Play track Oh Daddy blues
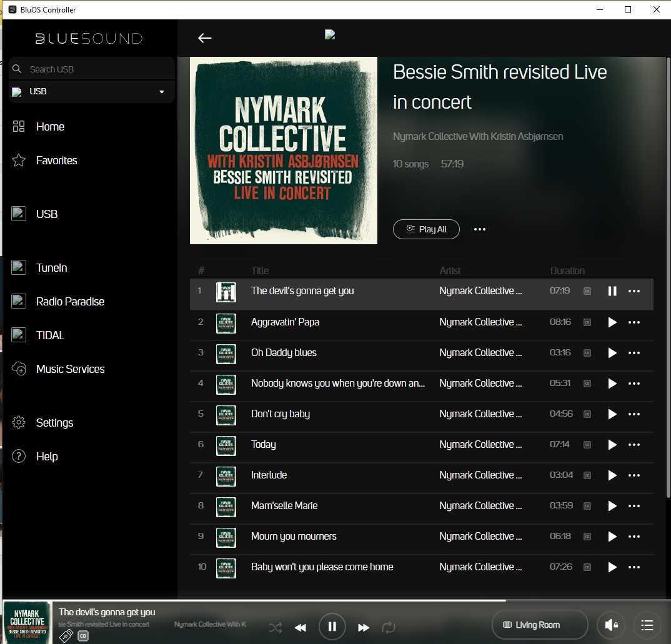This screenshot has width=671, height=644. pyautogui.click(x=612, y=353)
